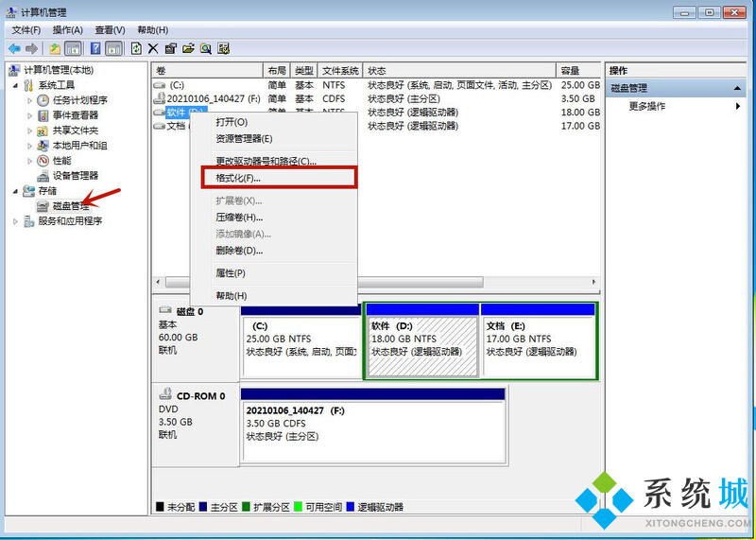
Task: Collapse the 系统工具 tree node
Action: click(15, 85)
